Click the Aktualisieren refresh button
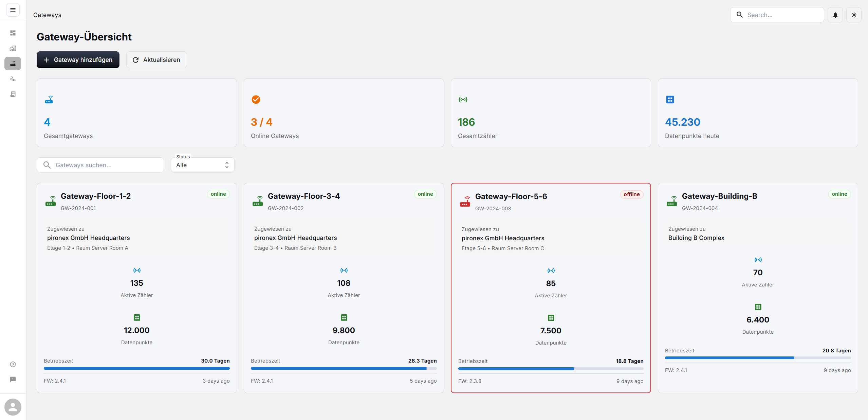Image resolution: width=868 pixels, height=420 pixels. tap(156, 60)
